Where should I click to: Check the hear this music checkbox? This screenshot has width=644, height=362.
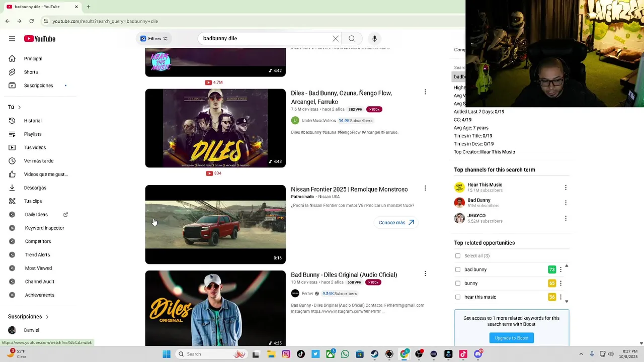(x=458, y=297)
